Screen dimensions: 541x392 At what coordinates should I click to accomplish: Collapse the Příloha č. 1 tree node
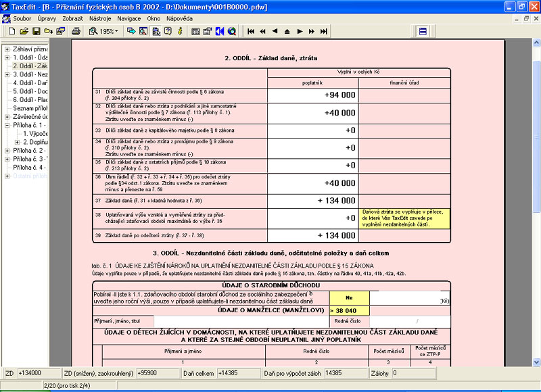tap(7, 125)
